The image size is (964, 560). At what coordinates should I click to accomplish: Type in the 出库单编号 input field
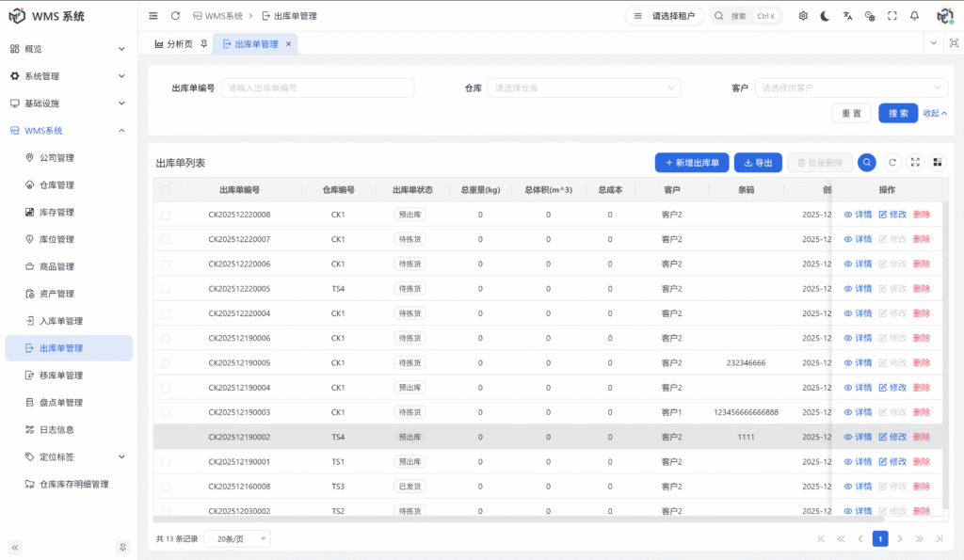(x=316, y=87)
